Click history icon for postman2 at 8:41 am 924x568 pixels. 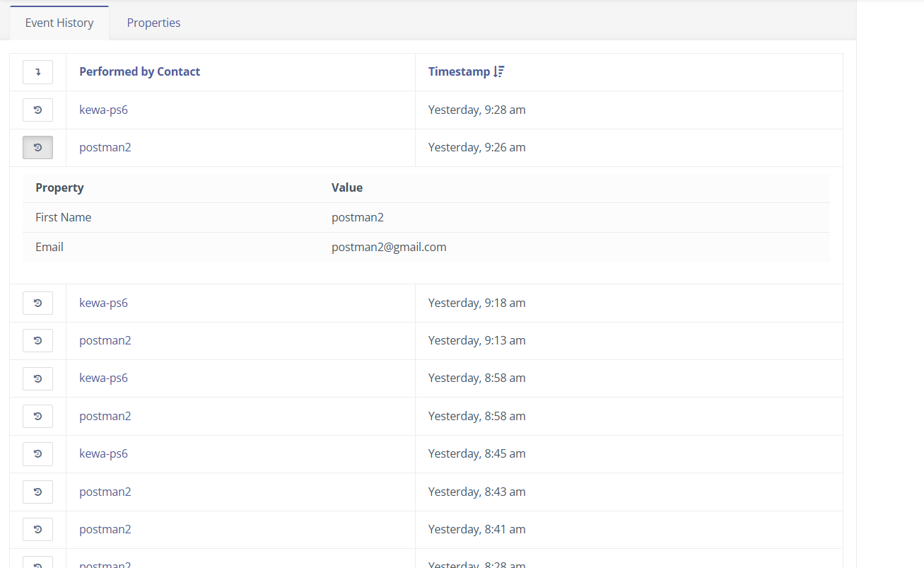point(37,529)
